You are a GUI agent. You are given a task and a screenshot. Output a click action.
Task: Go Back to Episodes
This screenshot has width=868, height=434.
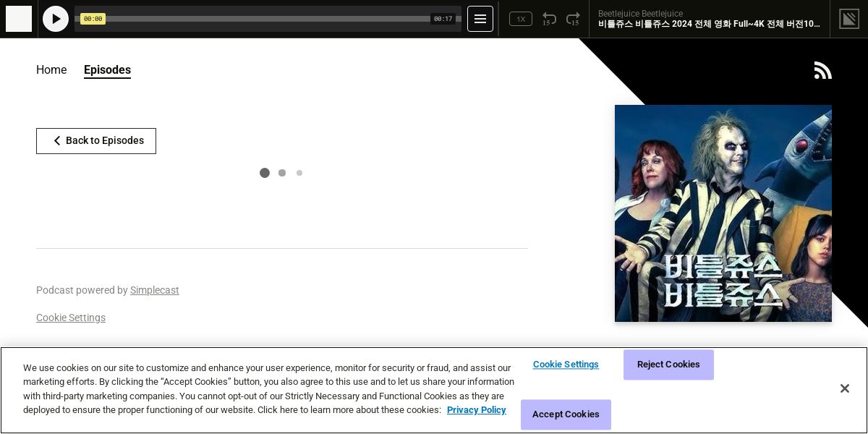click(96, 141)
